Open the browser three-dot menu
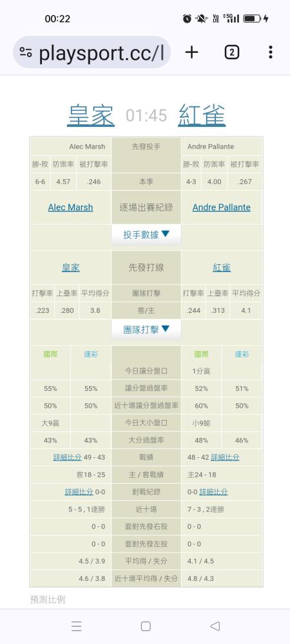This screenshot has width=290, height=644. pyautogui.click(x=270, y=52)
